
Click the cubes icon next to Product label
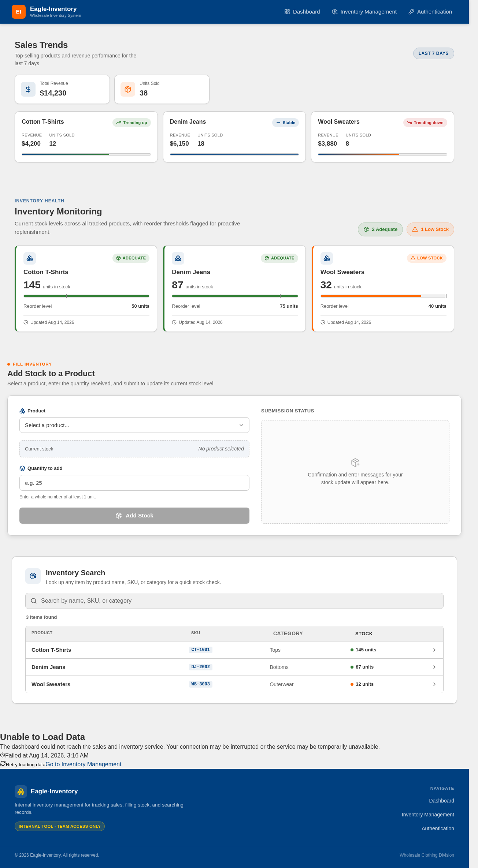click(x=22, y=411)
